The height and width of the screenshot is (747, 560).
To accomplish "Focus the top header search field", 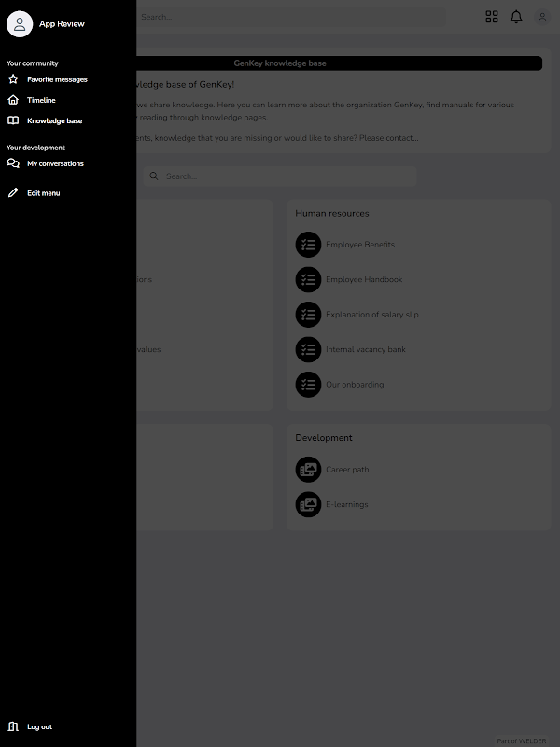I will tap(291, 17).
